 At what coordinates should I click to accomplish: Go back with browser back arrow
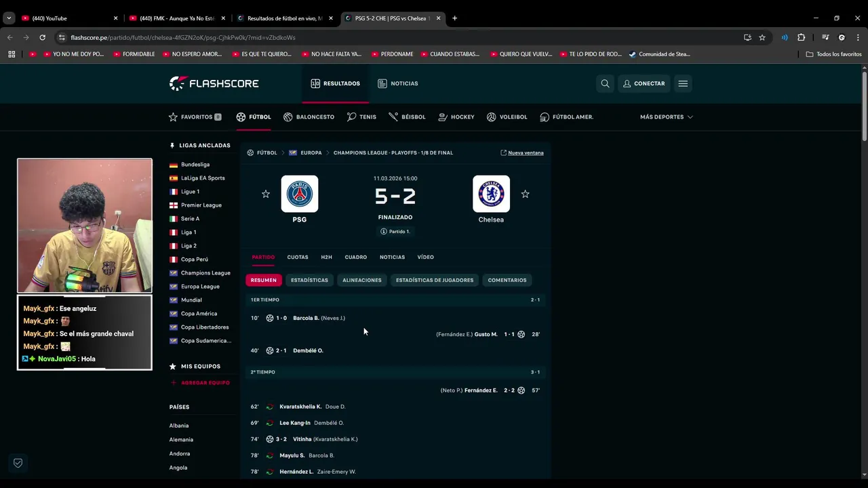(10, 37)
